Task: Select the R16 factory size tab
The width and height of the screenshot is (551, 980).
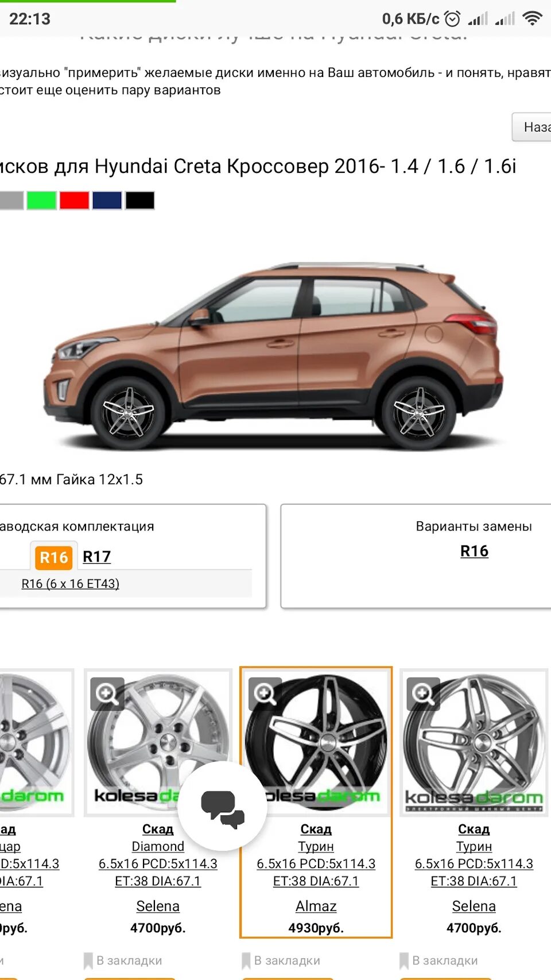Action: [53, 557]
